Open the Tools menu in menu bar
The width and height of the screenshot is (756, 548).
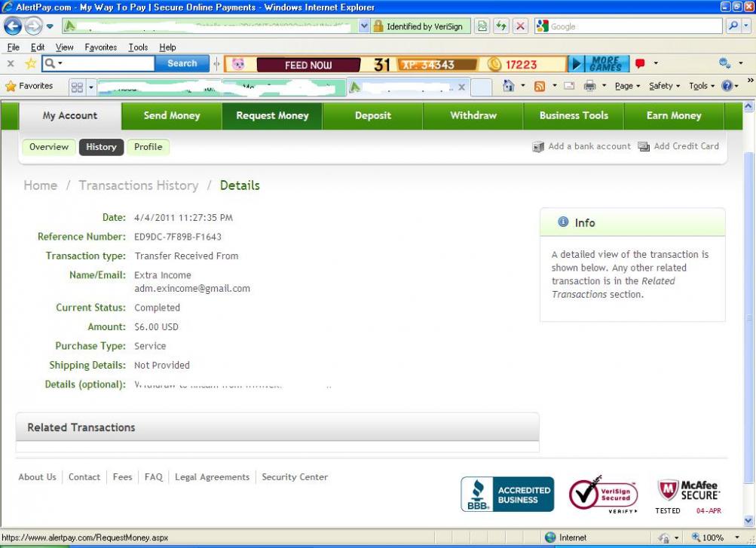(138, 47)
